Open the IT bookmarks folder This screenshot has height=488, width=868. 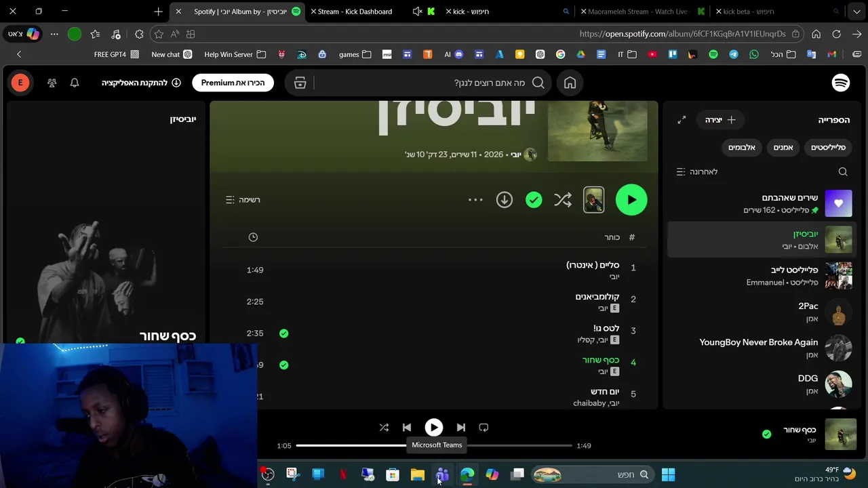(627, 54)
